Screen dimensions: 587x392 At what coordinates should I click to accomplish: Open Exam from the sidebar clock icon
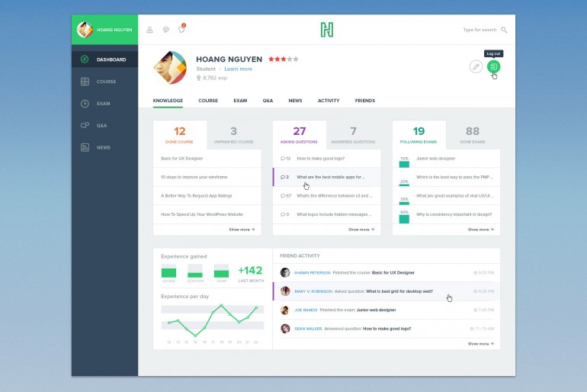[x=104, y=104]
